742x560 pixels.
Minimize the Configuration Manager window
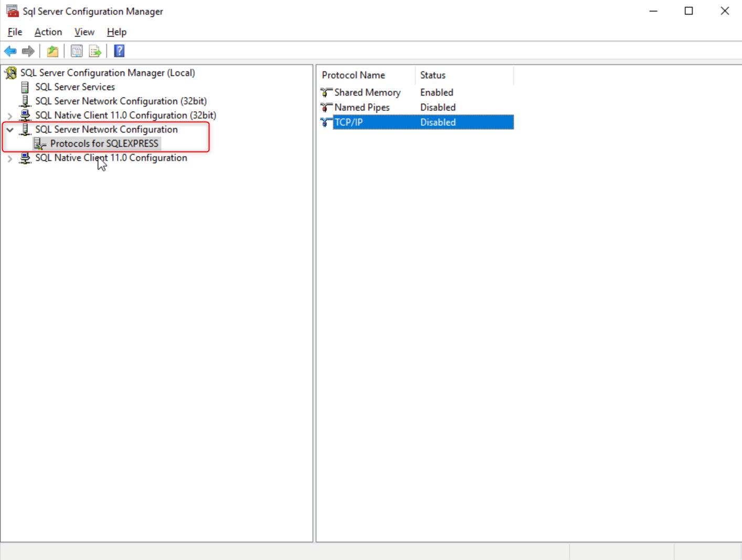pyautogui.click(x=653, y=11)
